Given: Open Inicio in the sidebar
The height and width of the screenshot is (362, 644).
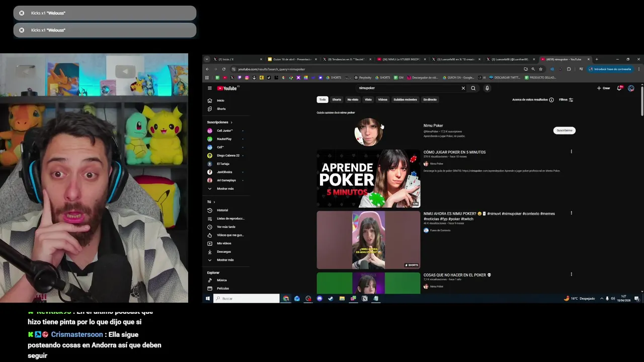Looking at the screenshot, I should pos(220,101).
